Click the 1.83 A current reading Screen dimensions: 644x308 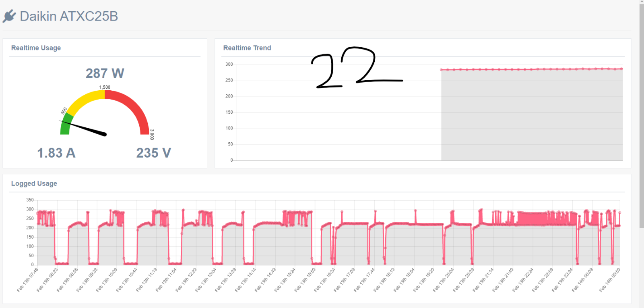(x=56, y=153)
